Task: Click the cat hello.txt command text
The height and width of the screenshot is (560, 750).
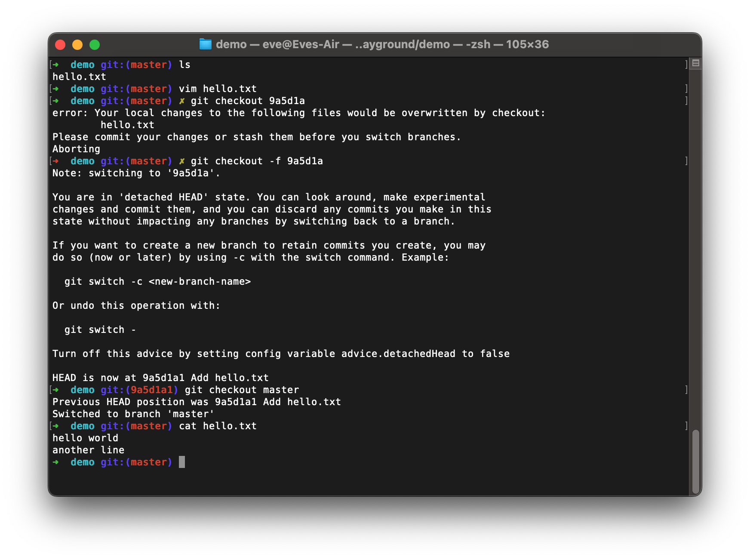Action: [x=218, y=426]
